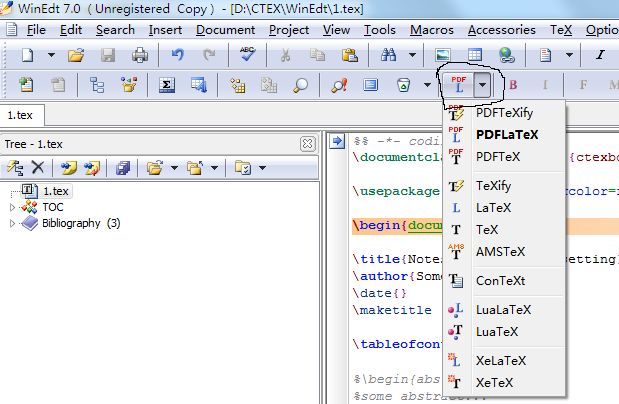The image size is (619, 404).
Task: Choose TeXify from the compiler list
Action: (505, 186)
